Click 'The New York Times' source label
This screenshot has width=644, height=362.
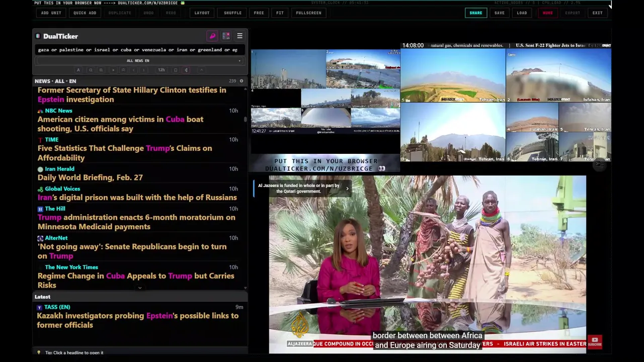click(71, 267)
